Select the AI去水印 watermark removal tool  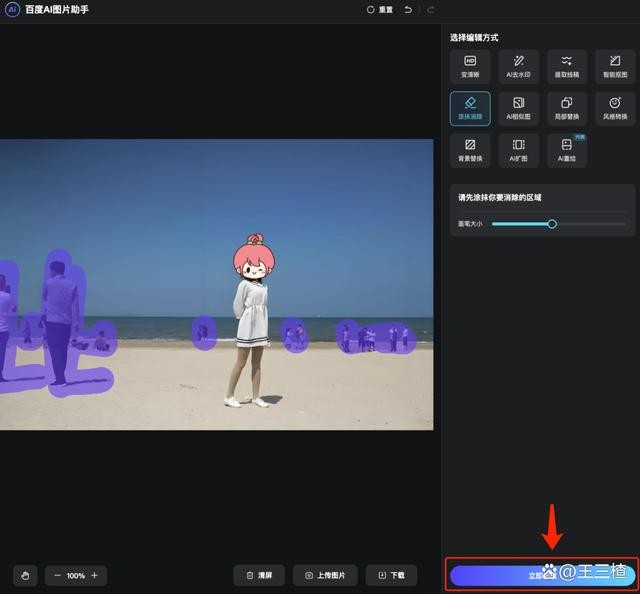coord(518,67)
